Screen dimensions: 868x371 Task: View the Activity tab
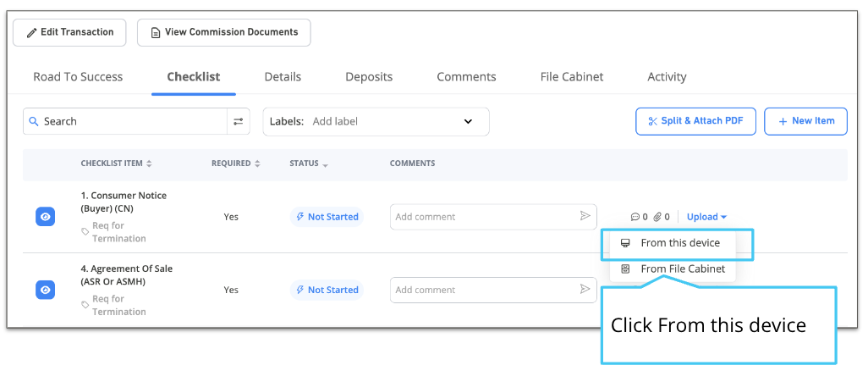pyautogui.click(x=667, y=76)
